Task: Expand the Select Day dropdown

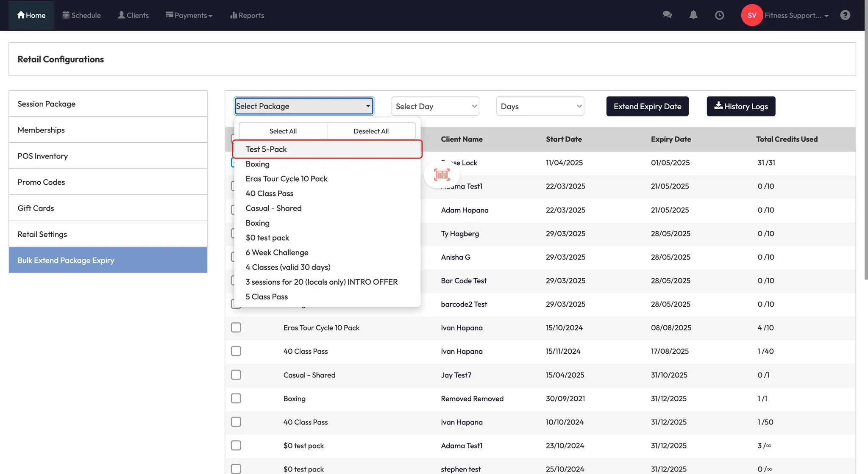Action: [435, 106]
